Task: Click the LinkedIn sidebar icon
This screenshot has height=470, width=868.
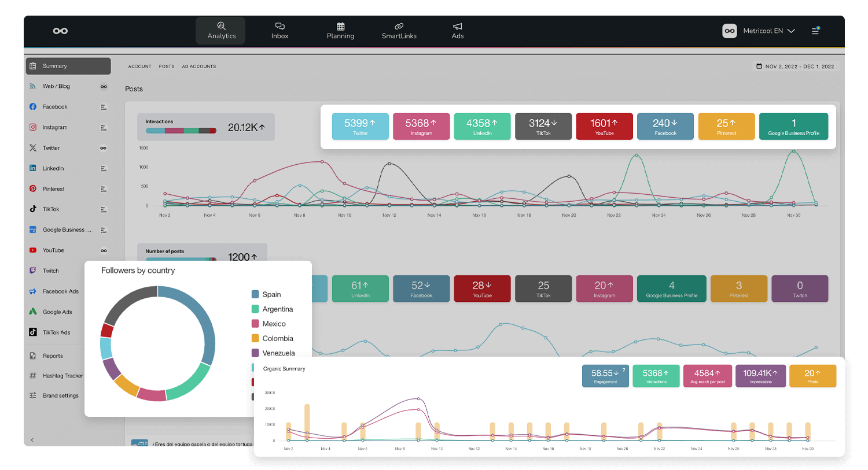Action: pos(33,168)
